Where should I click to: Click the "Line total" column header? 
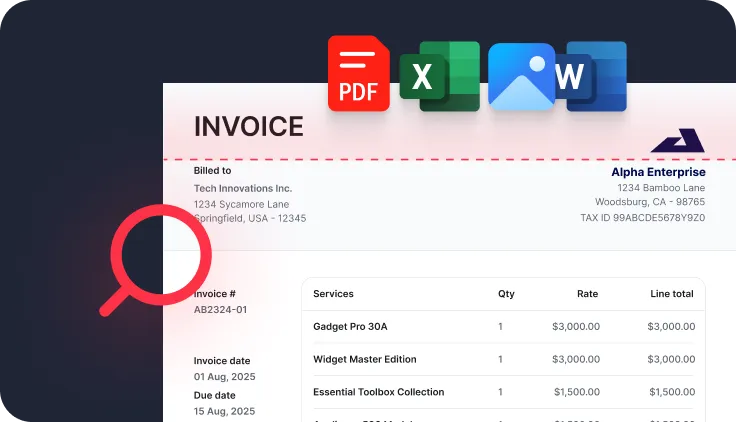tap(672, 294)
